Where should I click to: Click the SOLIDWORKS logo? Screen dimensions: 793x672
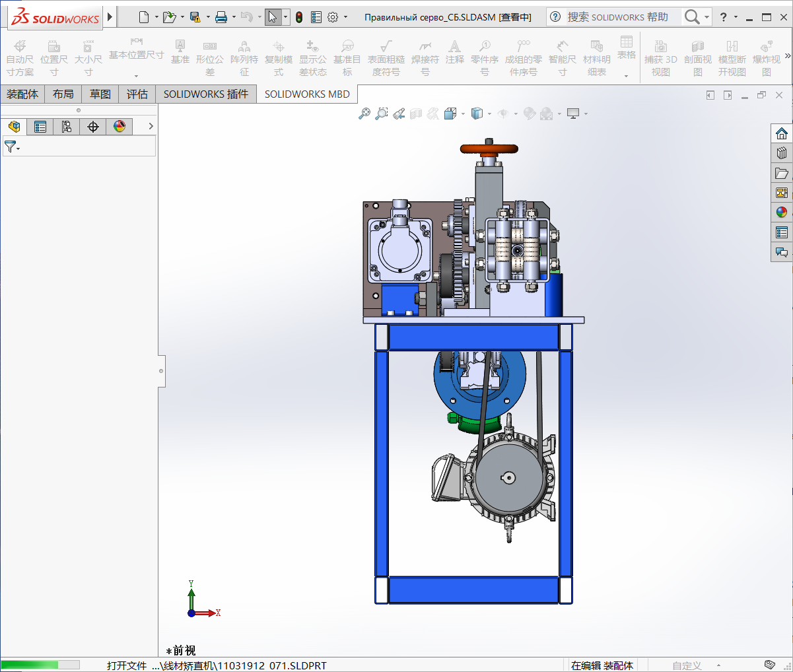click(55, 18)
